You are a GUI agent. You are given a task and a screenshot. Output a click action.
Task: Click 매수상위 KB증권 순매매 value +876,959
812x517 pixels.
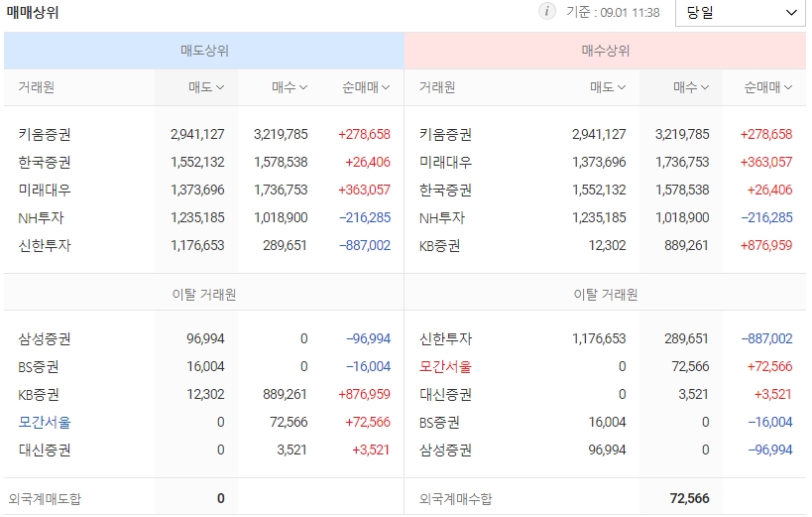point(766,245)
